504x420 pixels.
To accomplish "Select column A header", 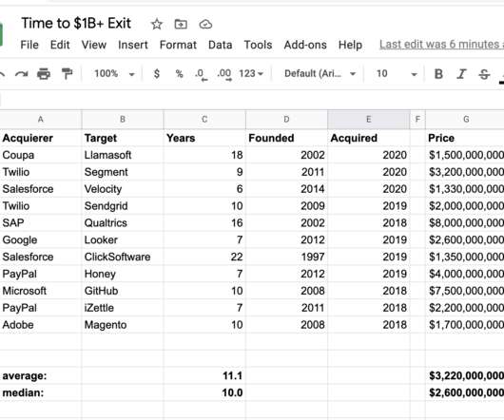I will (x=41, y=120).
